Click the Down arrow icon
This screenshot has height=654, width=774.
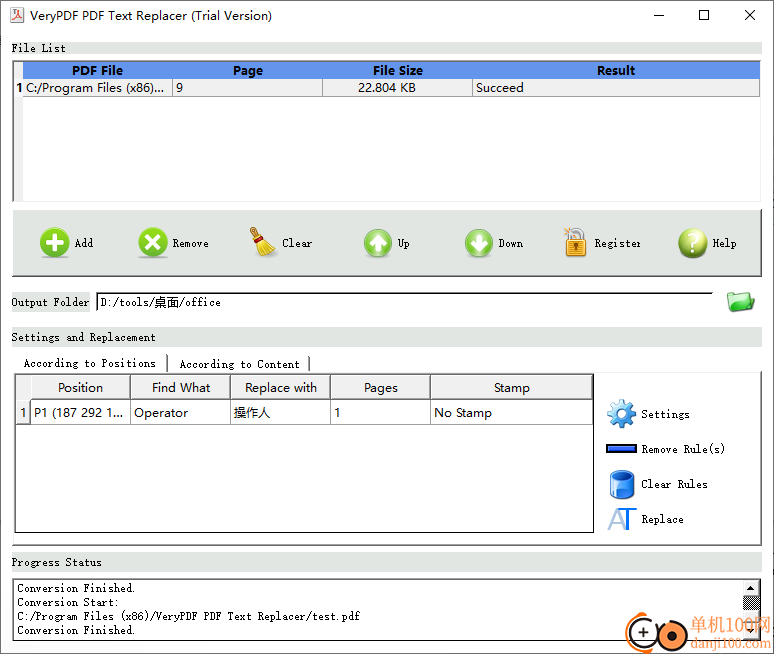point(478,243)
